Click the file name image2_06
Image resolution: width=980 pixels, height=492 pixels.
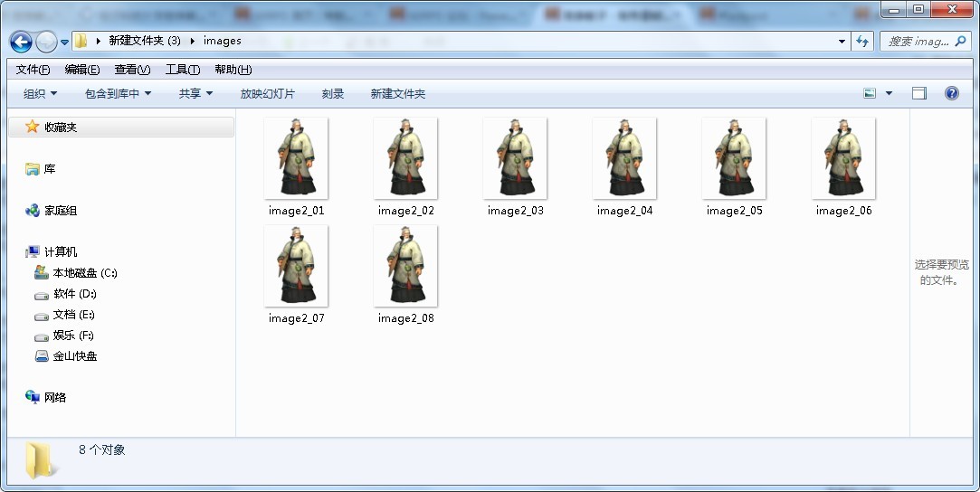[843, 211]
